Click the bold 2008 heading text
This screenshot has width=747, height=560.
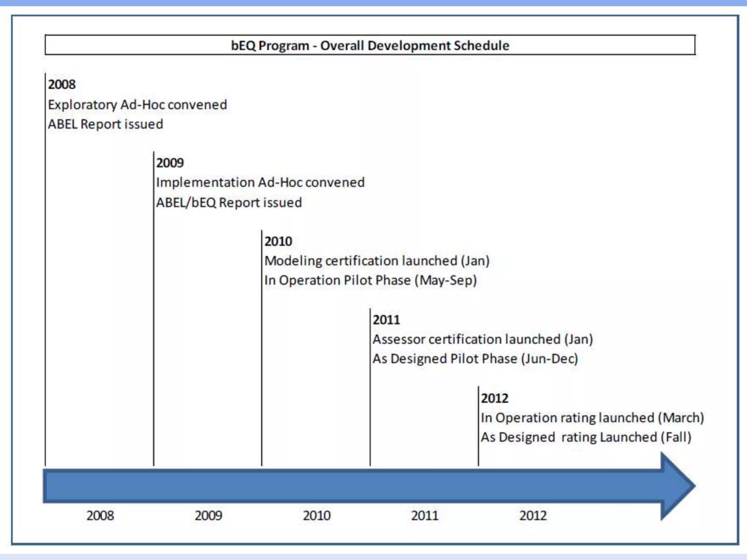pyautogui.click(x=62, y=85)
